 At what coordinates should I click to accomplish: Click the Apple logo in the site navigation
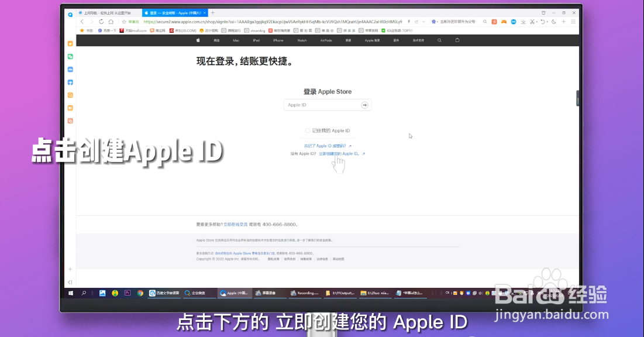(197, 40)
